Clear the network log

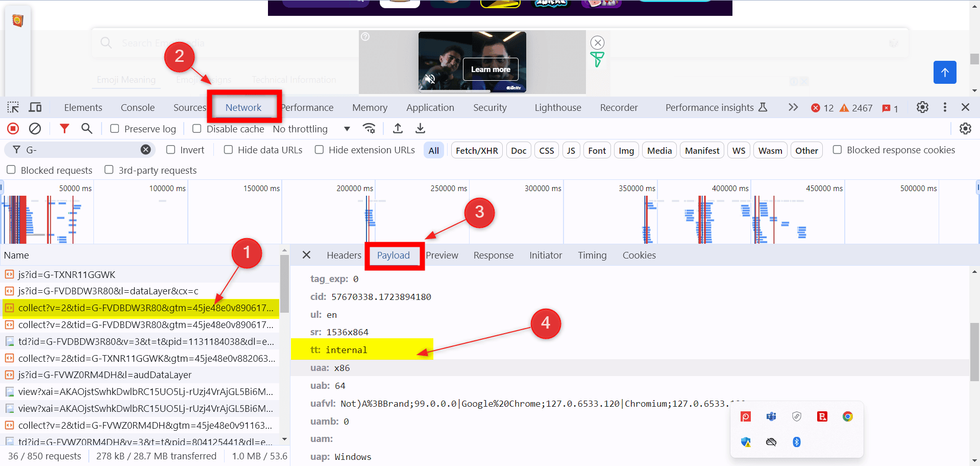point(35,129)
